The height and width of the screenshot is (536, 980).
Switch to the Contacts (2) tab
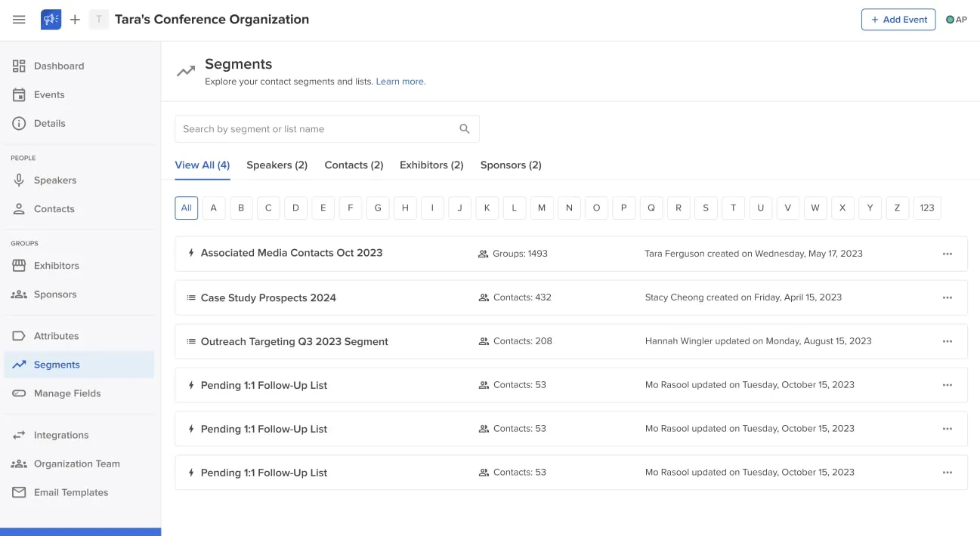(x=354, y=165)
